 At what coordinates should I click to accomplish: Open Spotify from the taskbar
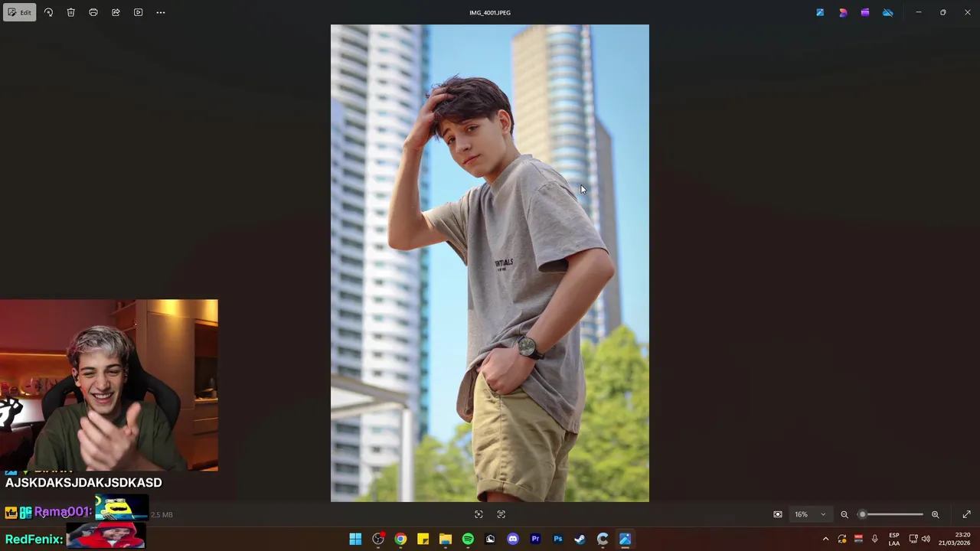(468, 539)
